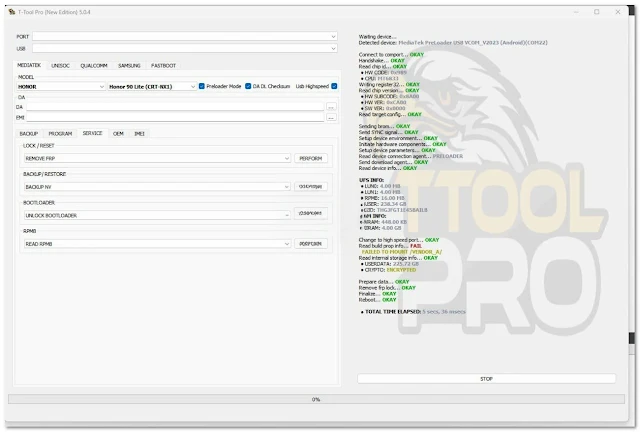Click PERFORM in the BOOTLOADER section
The width and height of the screenshot is (640, 432).
click(x=311, y=214)
